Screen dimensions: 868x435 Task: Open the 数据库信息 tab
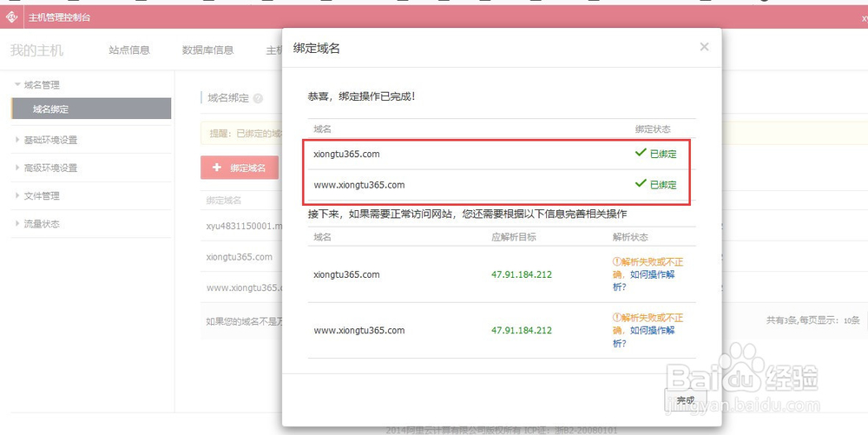click(x=207, y=49)
